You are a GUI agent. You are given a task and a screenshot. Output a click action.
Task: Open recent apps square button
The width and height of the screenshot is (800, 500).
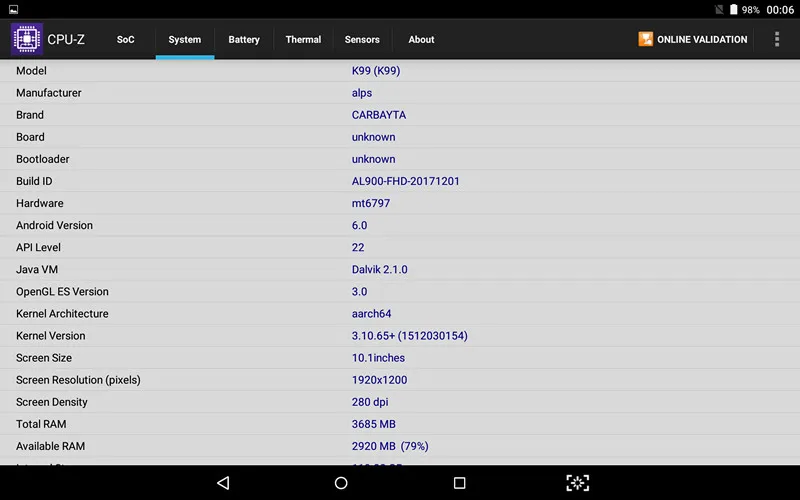click(459, 483)
